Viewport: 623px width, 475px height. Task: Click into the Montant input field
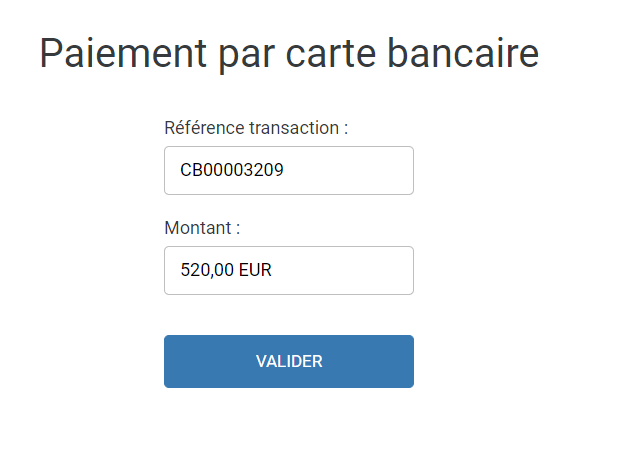pos(289,271)
